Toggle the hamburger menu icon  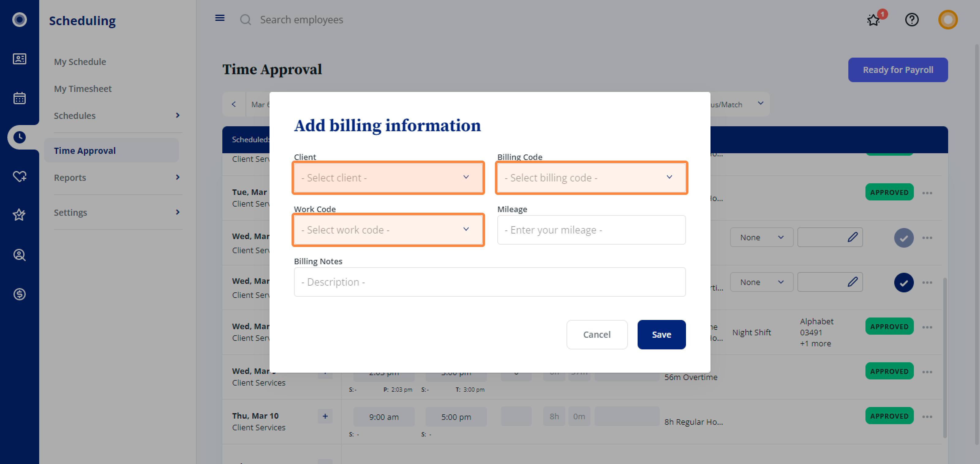[x=220, y=18]
